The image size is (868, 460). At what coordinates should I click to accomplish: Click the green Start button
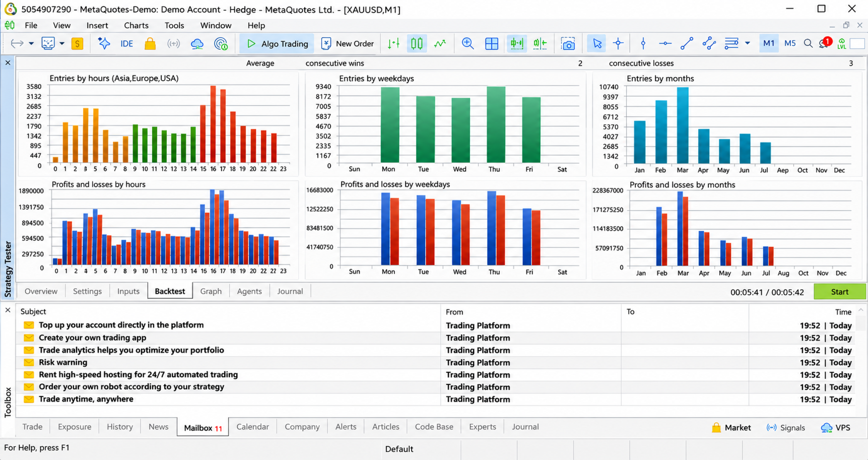point(840,292)
